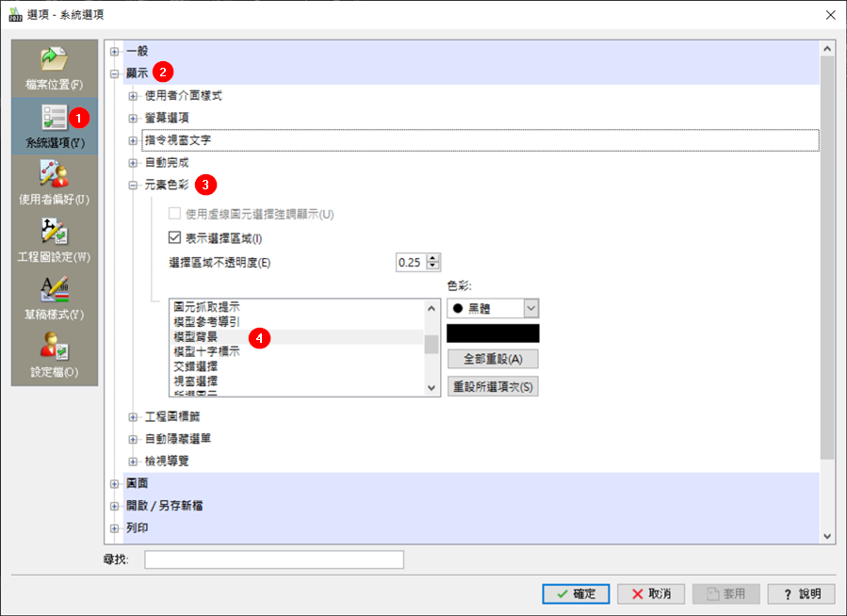Expand the 開啟 / 另存新檔 section
This screenshot has width=847, height=616.
click(115, 507)
